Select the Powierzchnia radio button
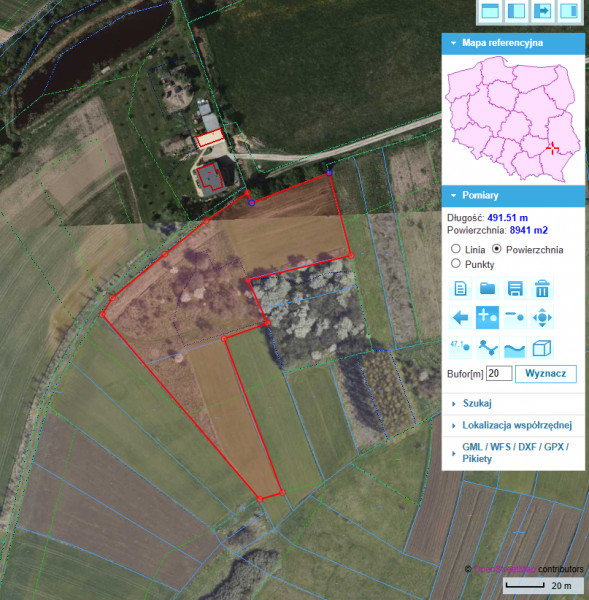This screenshot has height=600, width=589. tap(496, 249)
